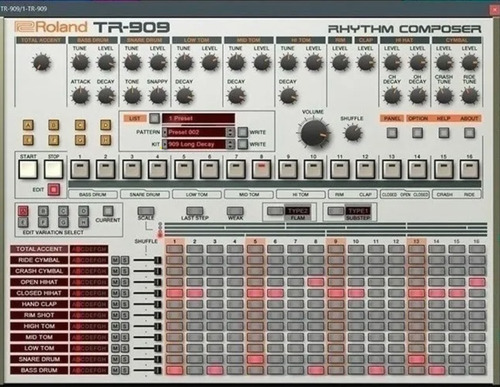Open the '1 Preset' list display
500x387 pixels.
click(198, 118)
